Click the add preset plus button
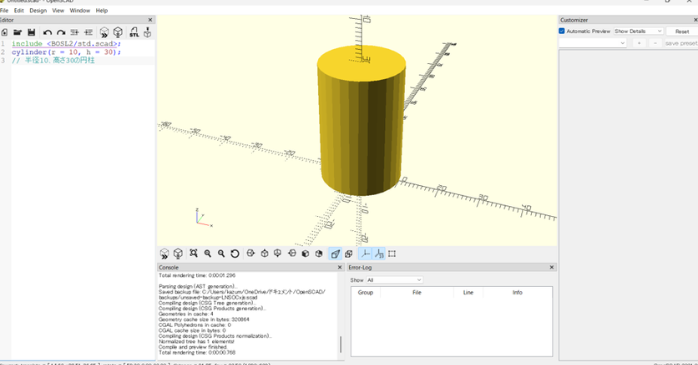 (639, 43)
